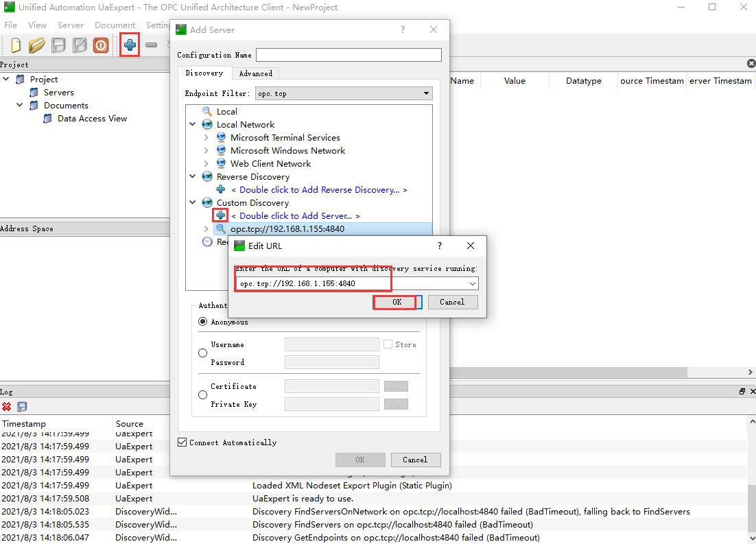Expand Web Client Network node
Screen dimensions: 756x544
tap(206, 163)
